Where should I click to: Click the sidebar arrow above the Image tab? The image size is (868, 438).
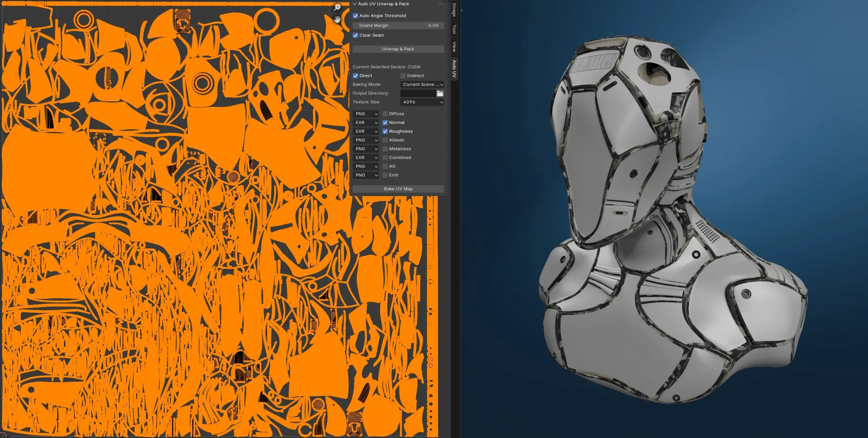[461, 11]
